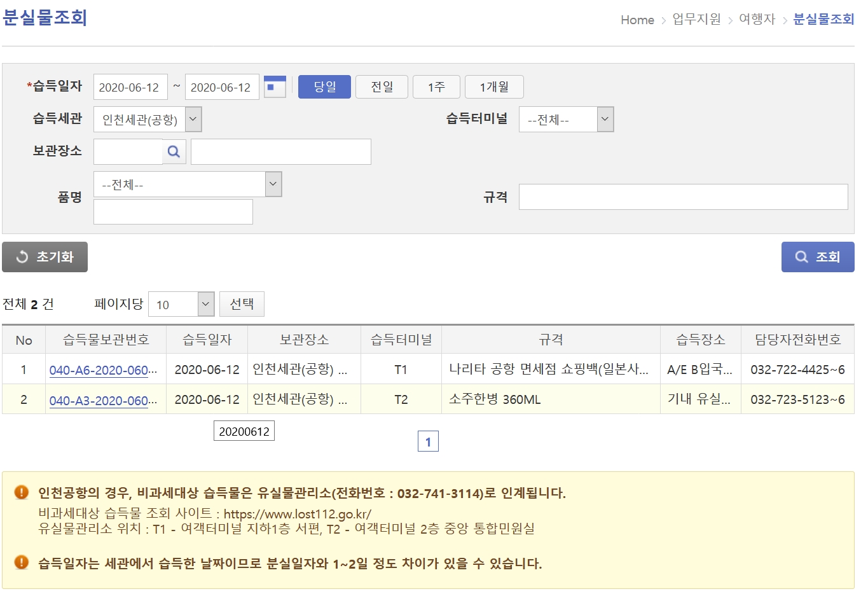Click the 초기화 reset button
Viewport: 868px width, 596px height.
point(45,257)
